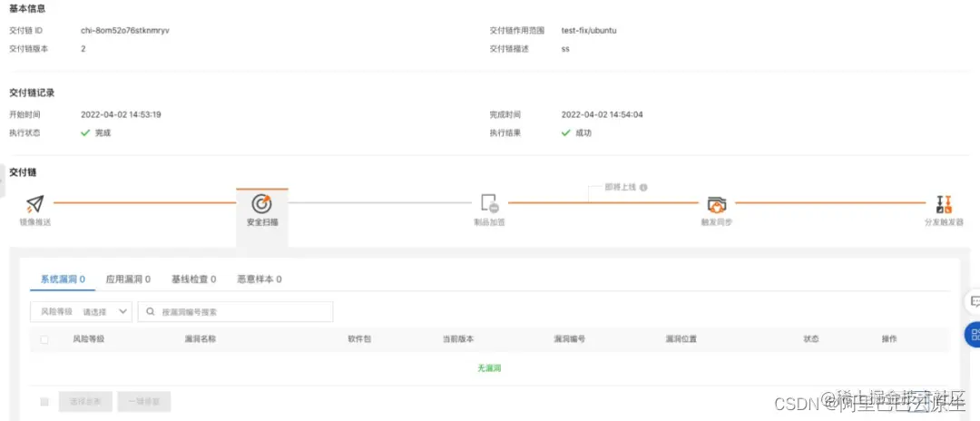Click the 交付链版本 value 2

(x=83, y=49)
